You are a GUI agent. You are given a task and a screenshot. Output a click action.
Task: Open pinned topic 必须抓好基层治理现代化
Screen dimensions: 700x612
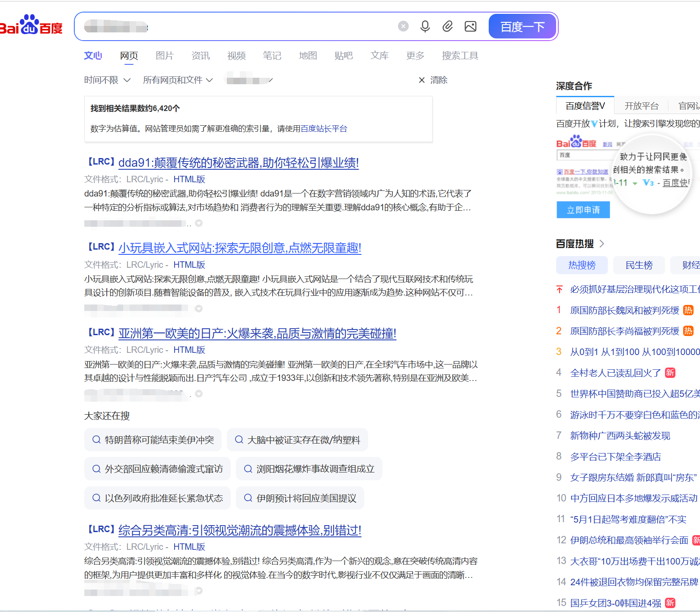tap(635, 289)
